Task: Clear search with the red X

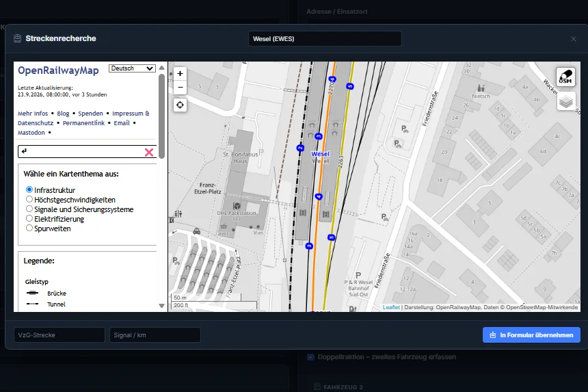Action: tap(149, 152)
